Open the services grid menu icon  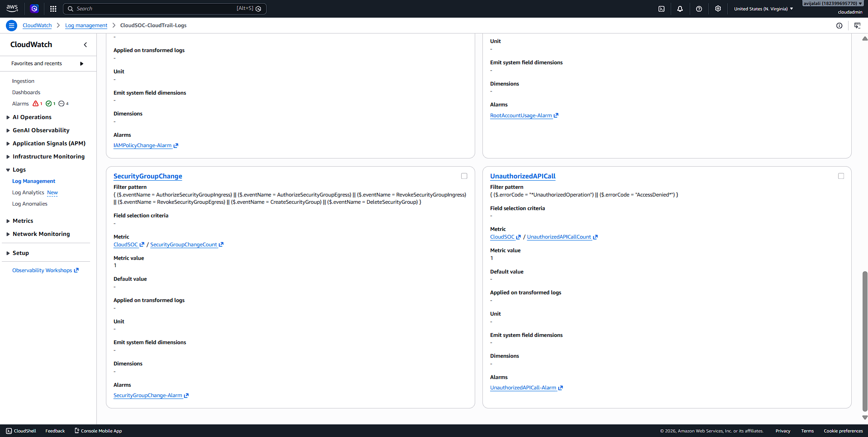pyautogui.click(x=53, y=9)
